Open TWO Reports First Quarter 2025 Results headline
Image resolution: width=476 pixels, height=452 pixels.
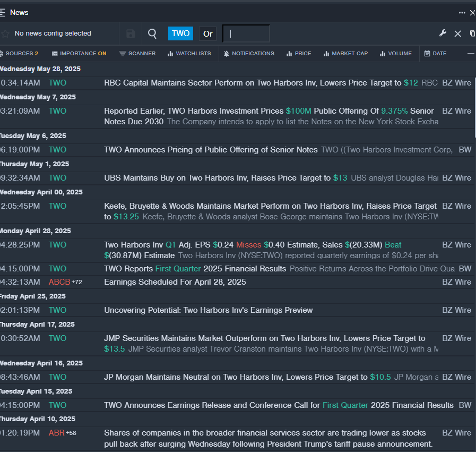195,269
